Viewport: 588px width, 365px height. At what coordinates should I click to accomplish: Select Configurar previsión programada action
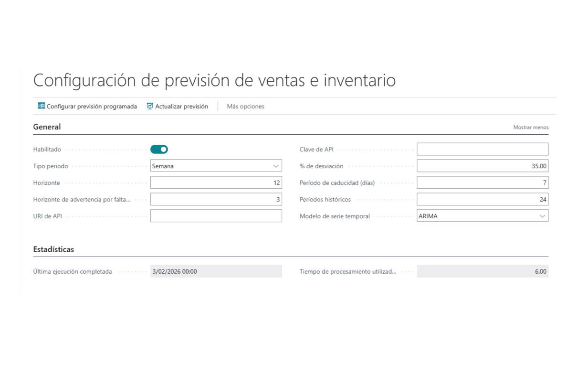[91, 107]
